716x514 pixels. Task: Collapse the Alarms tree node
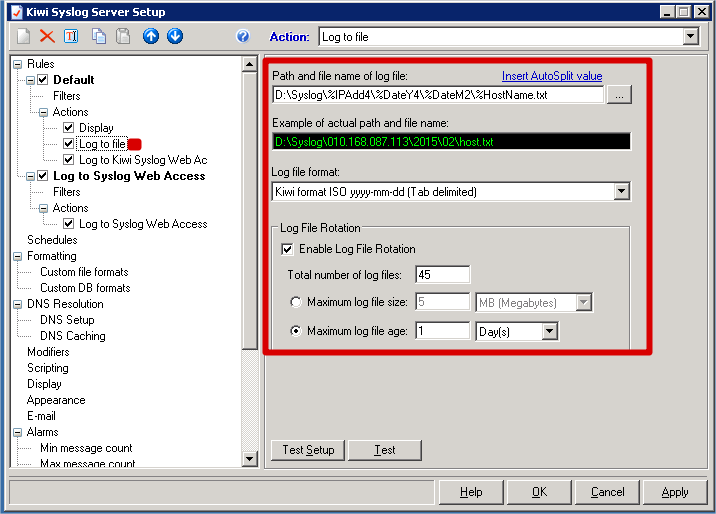(17, 432)
